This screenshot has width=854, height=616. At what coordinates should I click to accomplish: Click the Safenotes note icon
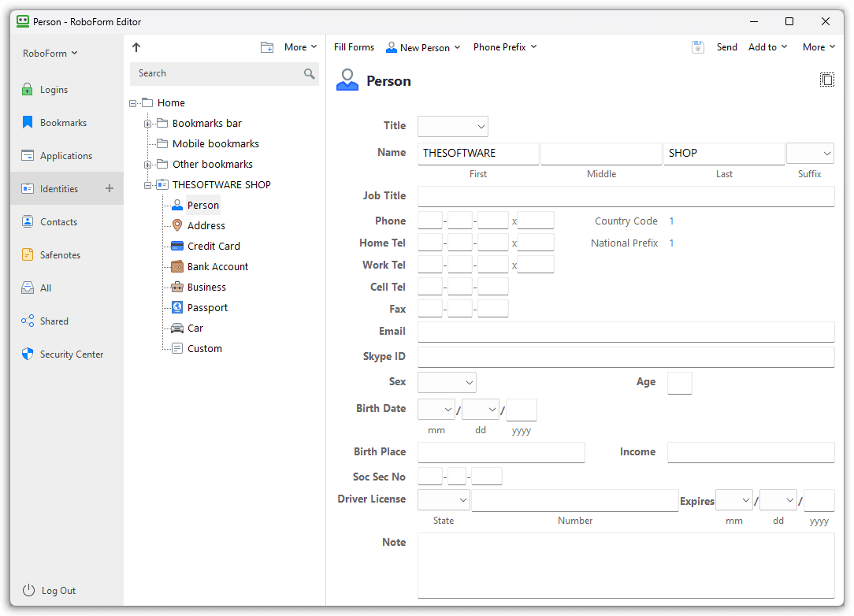point(28,255)
